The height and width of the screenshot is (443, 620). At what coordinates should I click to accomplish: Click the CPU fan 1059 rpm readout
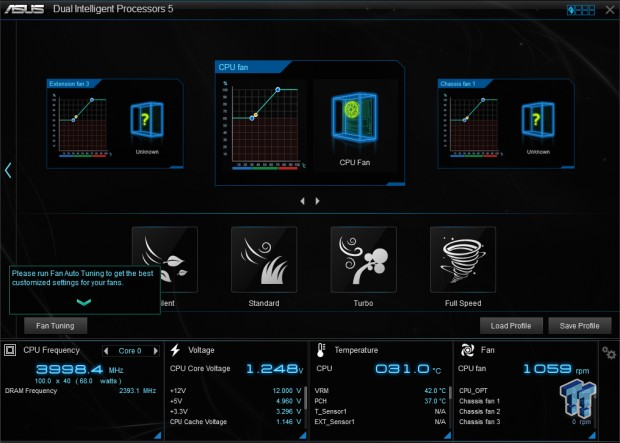pyautogui.click(x=556, y=369)
